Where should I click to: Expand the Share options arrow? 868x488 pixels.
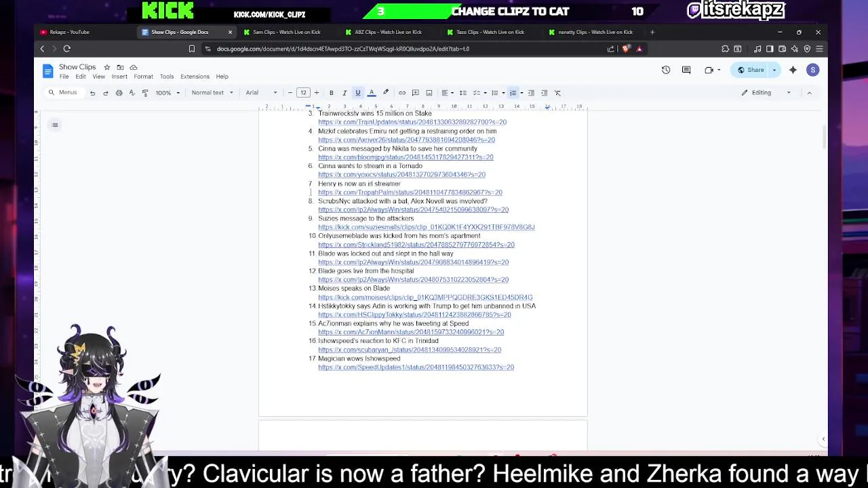[774, 70]
